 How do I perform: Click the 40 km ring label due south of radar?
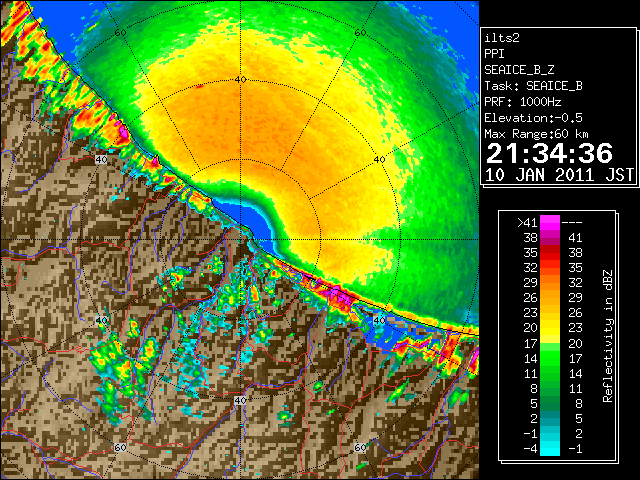tap(240, 400)
